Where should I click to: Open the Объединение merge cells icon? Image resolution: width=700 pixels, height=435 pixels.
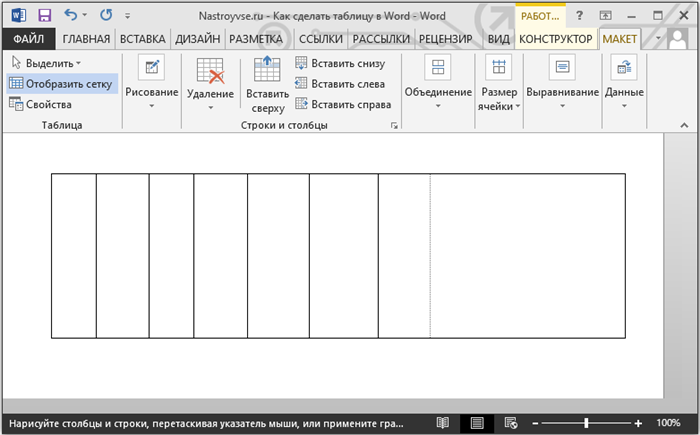(x=438, y=67)
